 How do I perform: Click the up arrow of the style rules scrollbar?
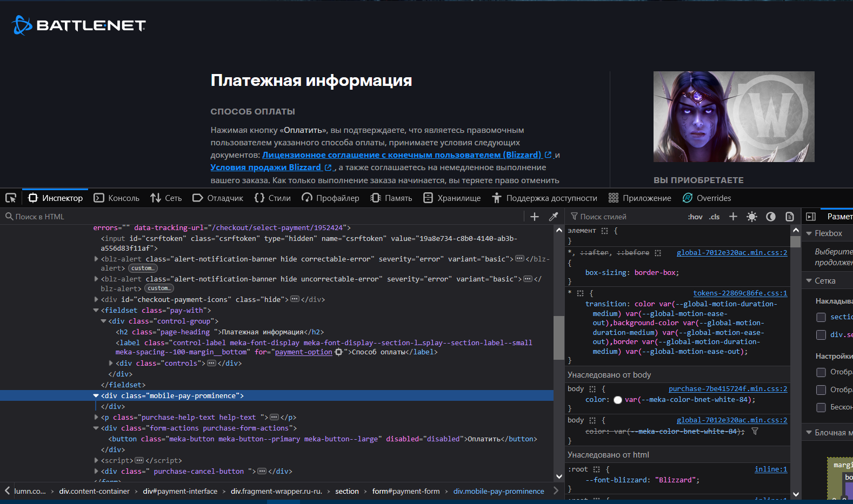(796, 230)
